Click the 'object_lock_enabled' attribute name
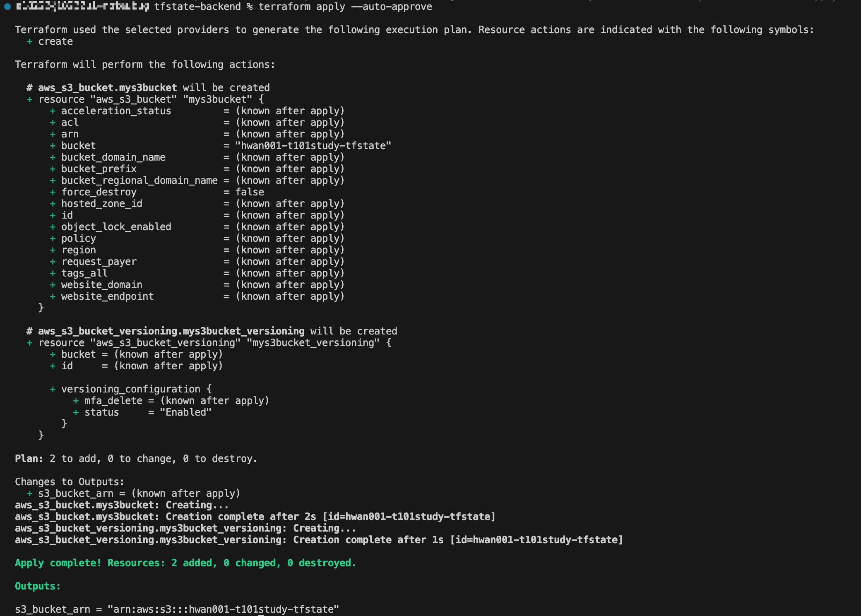Image resolution: width=861 pixels, height=616 pixels. coord(116,227)
